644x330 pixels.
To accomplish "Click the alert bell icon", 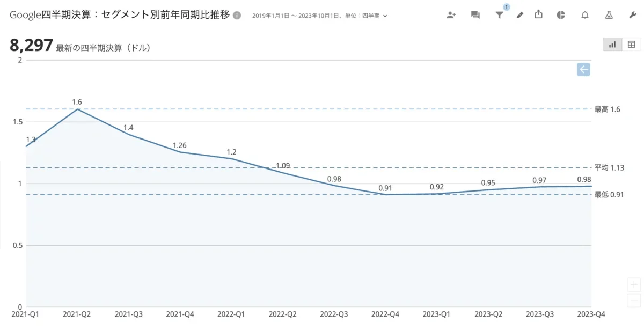I will point(585,15).
